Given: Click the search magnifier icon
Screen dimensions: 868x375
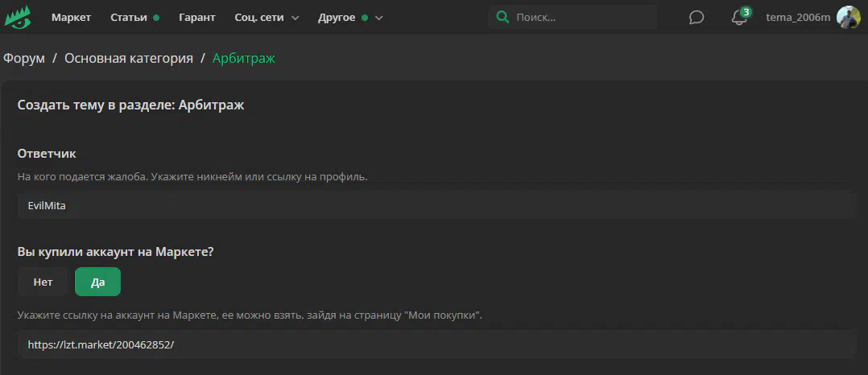Looking at the screenshot, I should 503,18.
